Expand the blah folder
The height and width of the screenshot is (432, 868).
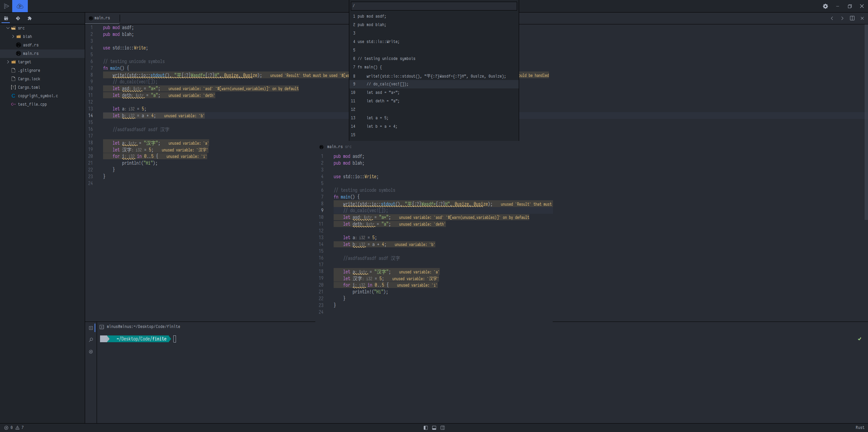tap(13, 37)
